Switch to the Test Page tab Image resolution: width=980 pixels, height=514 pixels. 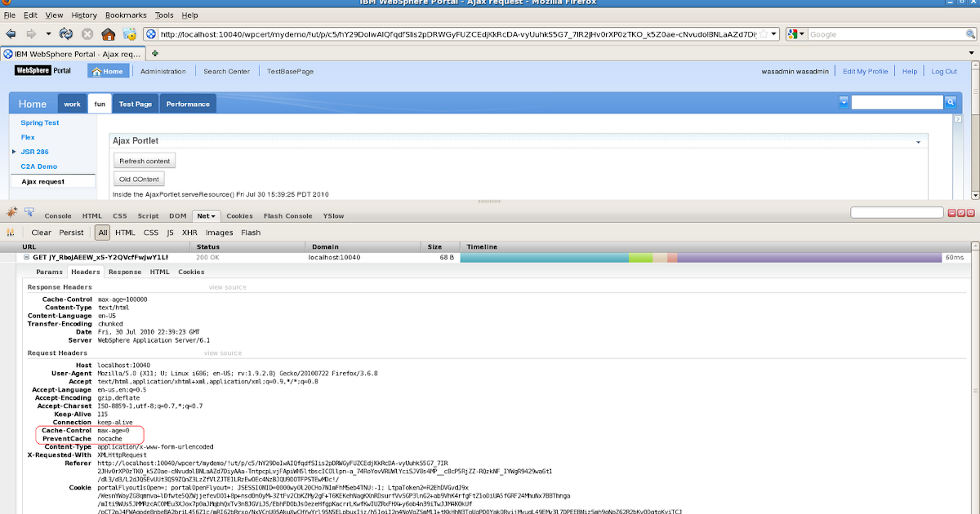click(x=135, y=104)
